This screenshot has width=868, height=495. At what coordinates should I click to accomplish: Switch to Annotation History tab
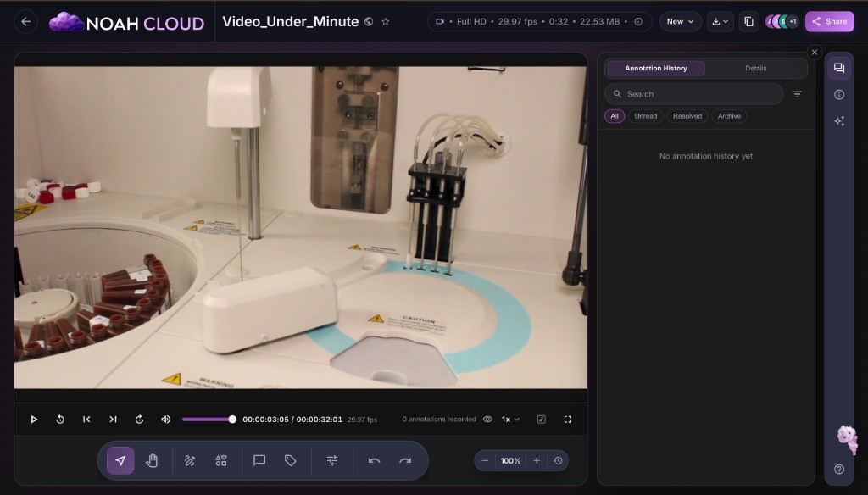(x=655, y=68)
